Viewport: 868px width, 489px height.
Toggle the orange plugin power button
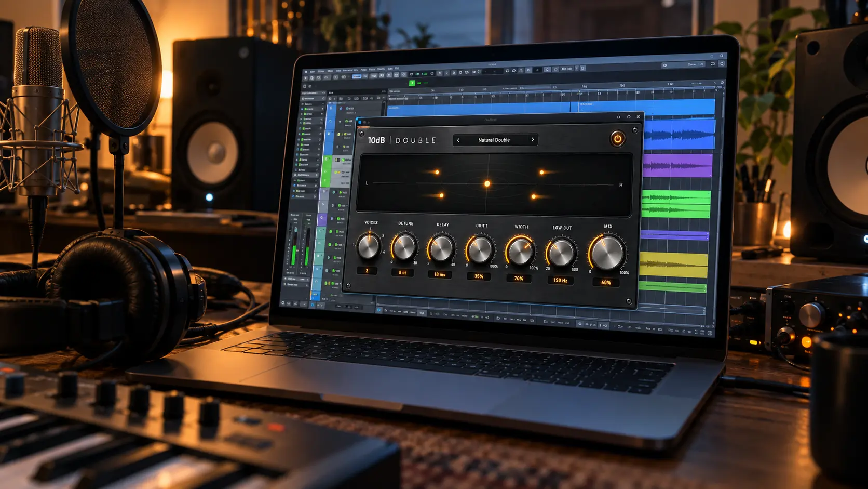point(617,139)
